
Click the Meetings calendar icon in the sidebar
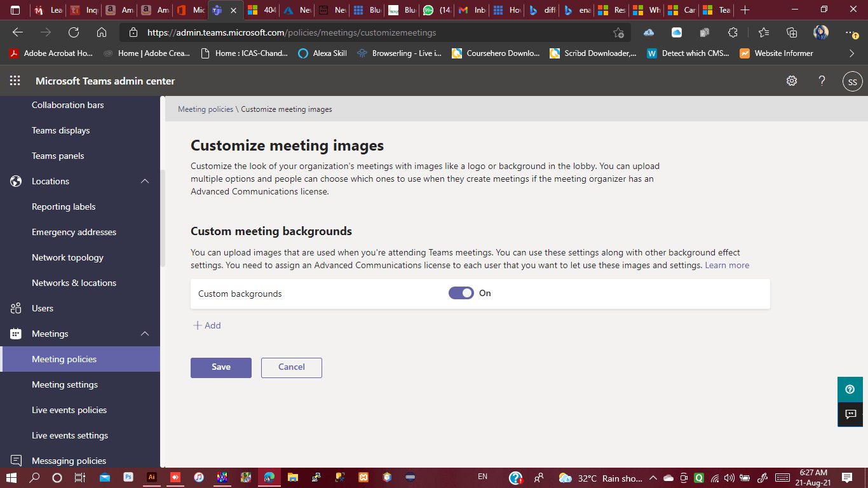tap(17, 334)
